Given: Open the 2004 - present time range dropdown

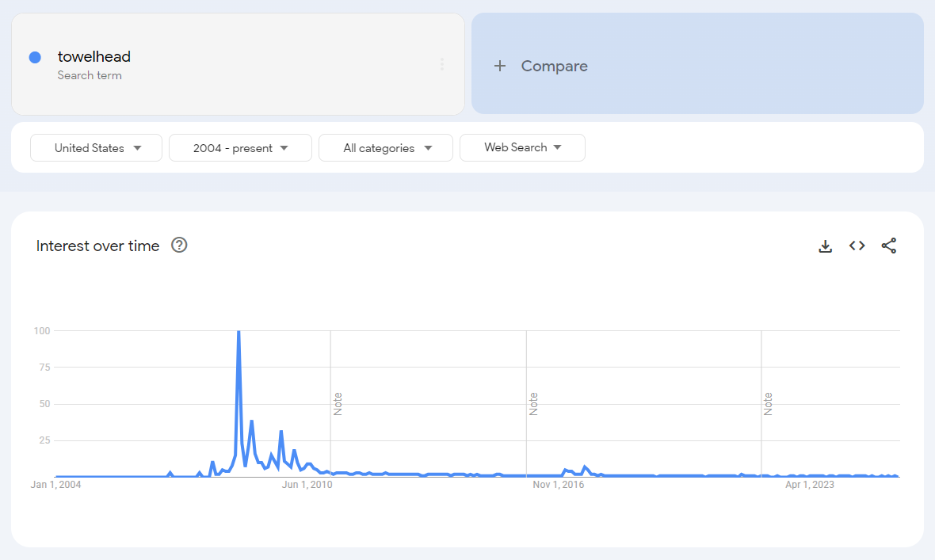Looking at the screenshot, I should 240,148.
